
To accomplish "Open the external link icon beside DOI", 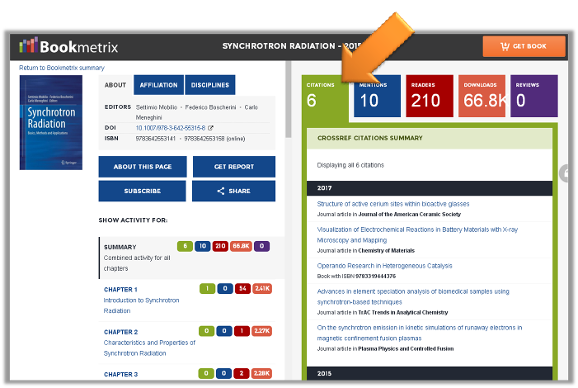I will click(x=210, y=128).
